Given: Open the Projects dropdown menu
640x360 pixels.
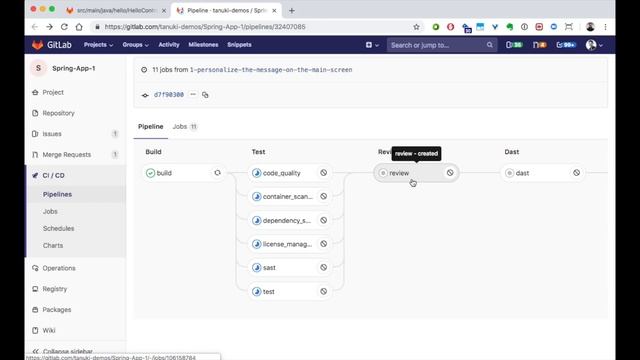Looking at the screenshot, I should tap(98, 45).
